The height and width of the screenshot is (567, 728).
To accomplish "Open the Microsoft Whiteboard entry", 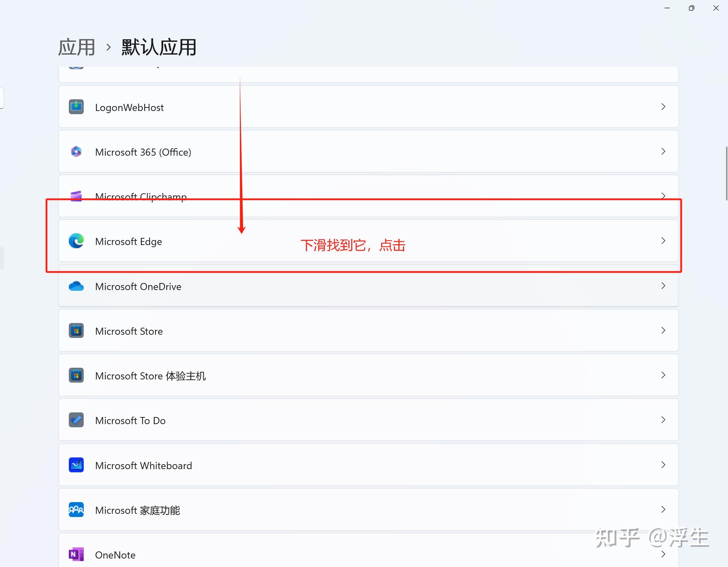I will coord(368,465).
